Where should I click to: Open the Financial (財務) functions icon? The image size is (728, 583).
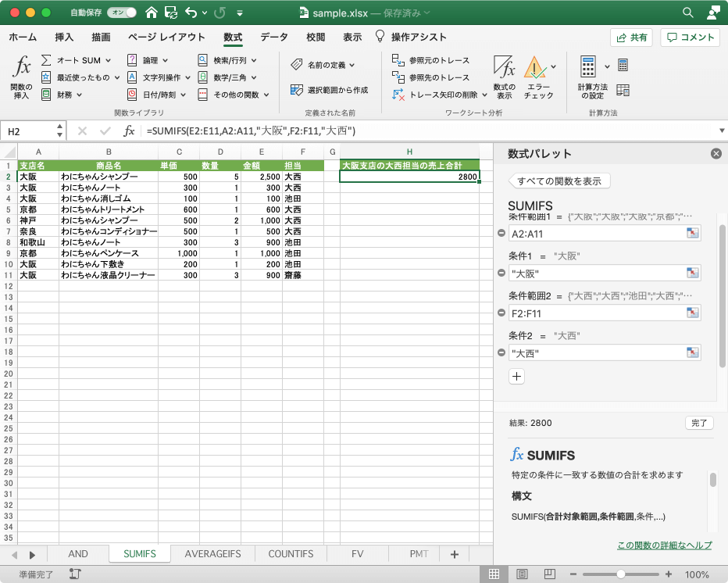46,95
